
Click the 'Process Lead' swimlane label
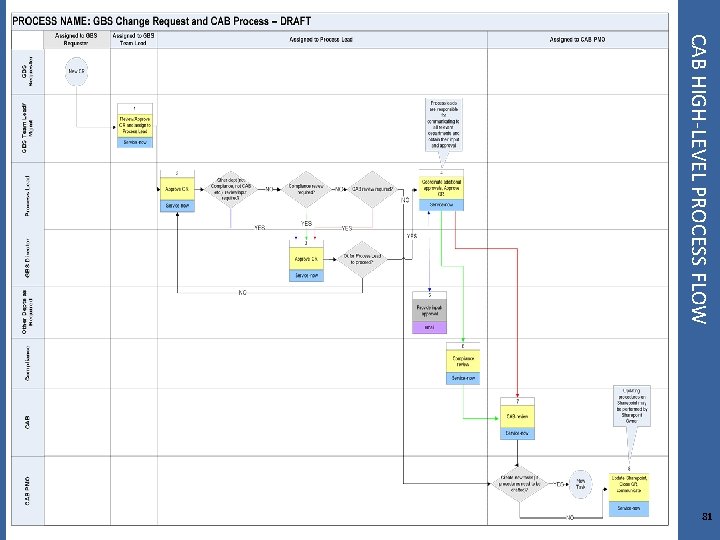coord(28,196)
